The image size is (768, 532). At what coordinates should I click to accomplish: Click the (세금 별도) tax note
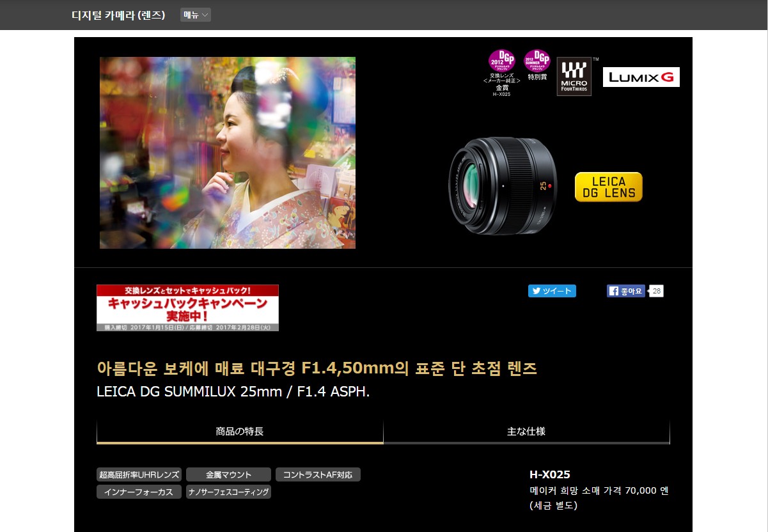pos(553,505)
